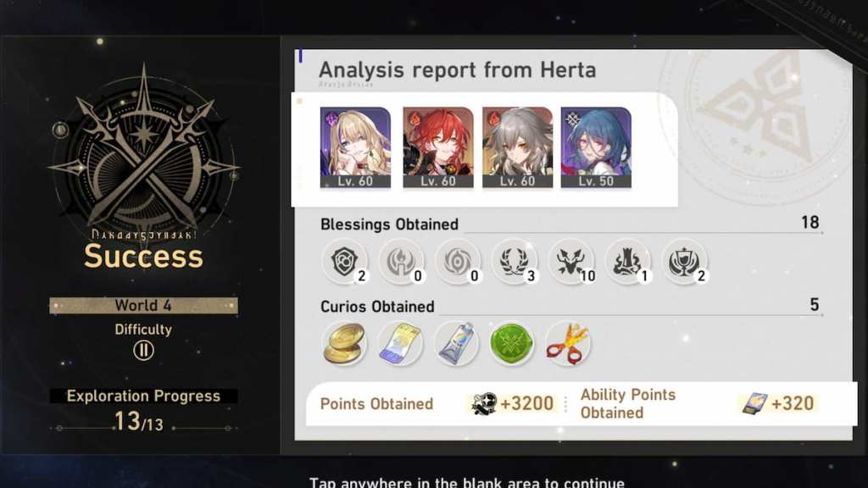The width and height of the screenshot is (868, 488).
Task: Click the Difficulty II indicator
Action: click(143, 350)
